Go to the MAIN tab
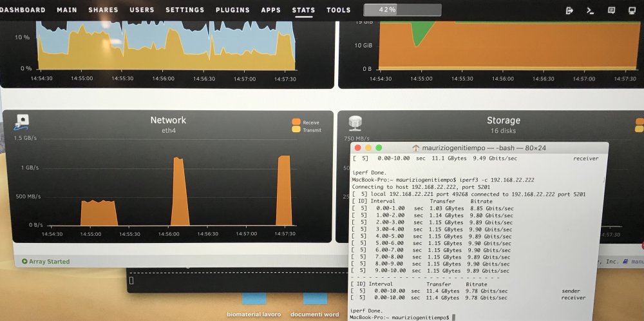644x321 pixels. (66, 10)
